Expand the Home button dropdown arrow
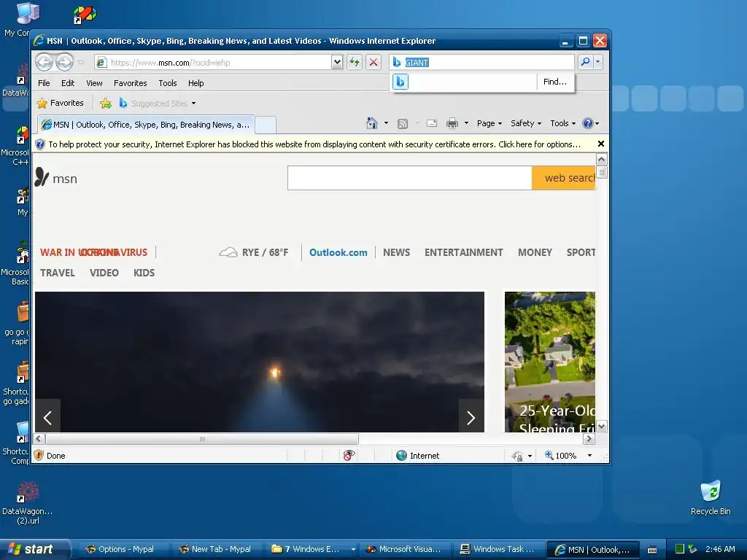This screenshot has height=560, width=747. click(x=386, y=123)
